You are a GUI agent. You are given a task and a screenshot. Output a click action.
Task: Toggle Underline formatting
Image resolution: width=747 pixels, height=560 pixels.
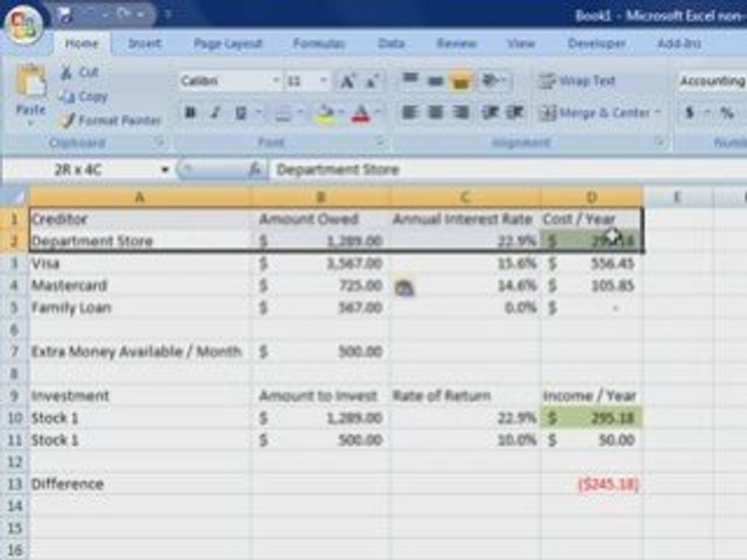[240, 113]
